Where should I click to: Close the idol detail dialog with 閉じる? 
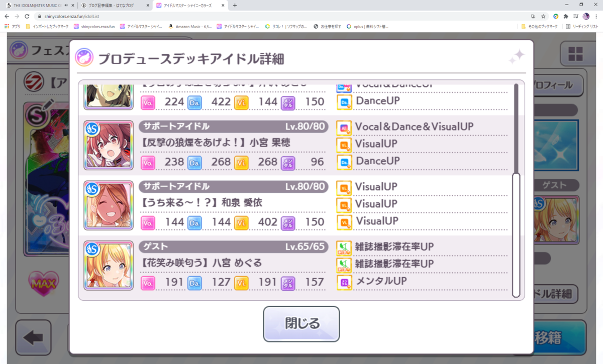tap(301, 324)
